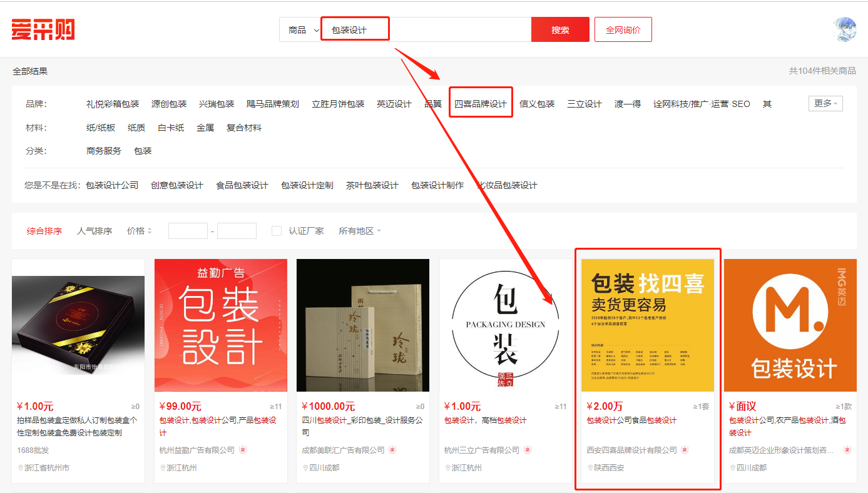
Task: Focus the search box containing 包装设计
Action: point(426,30)
